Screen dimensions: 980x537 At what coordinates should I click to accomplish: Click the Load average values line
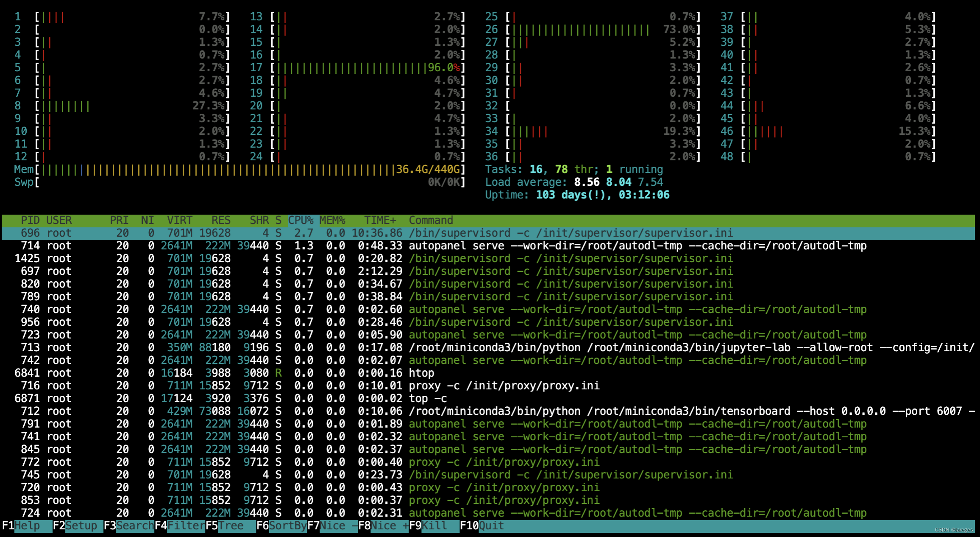click(x=574, y=182)
